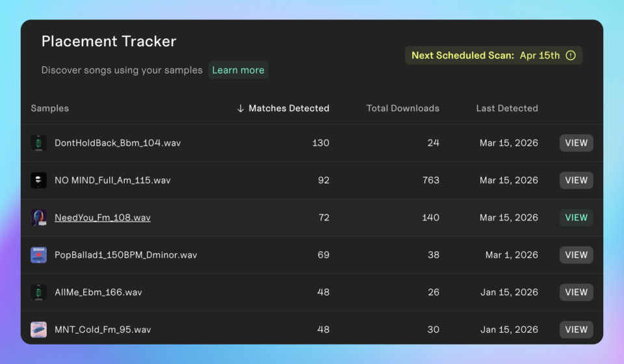Click VIEW for NO MIND_Full_Am_115.wav
Viewport: 624px width, 364px height.
[577, 180]
